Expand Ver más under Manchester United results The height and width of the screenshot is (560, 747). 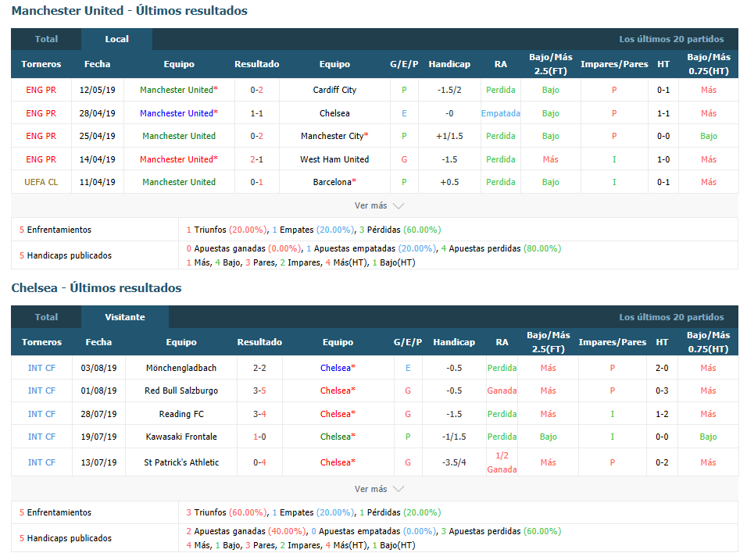click(379, 205)
